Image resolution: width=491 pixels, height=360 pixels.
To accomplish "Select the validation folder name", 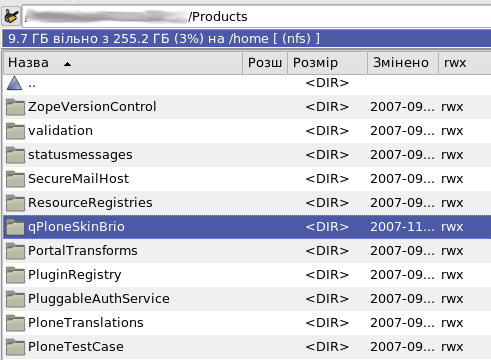I will tap(60, 131).
